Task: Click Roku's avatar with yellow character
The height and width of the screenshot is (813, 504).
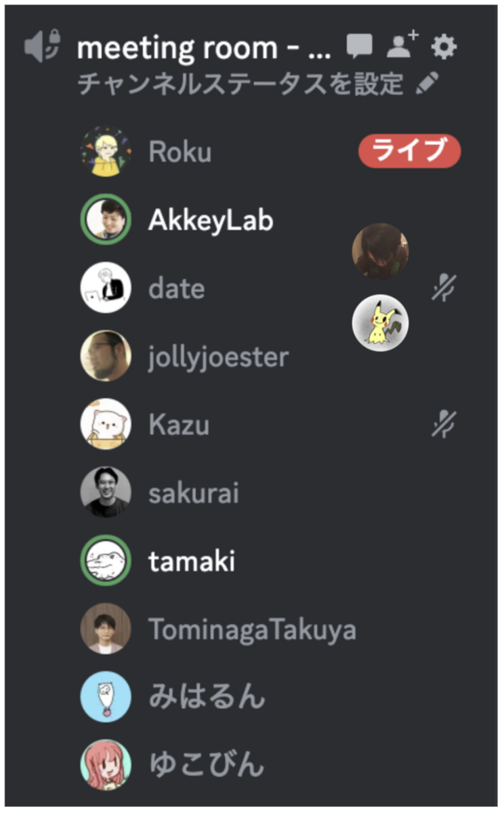Action: (x=106, y=152)
